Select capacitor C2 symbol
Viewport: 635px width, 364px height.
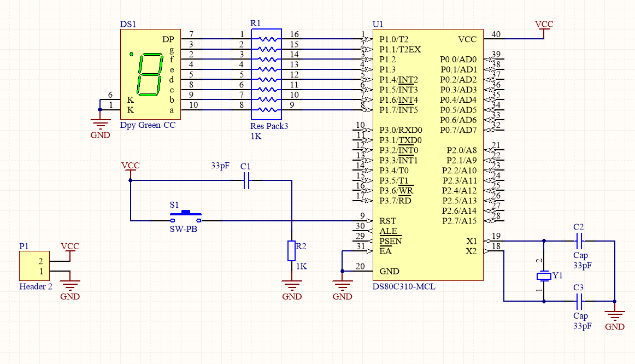(579, 241)
